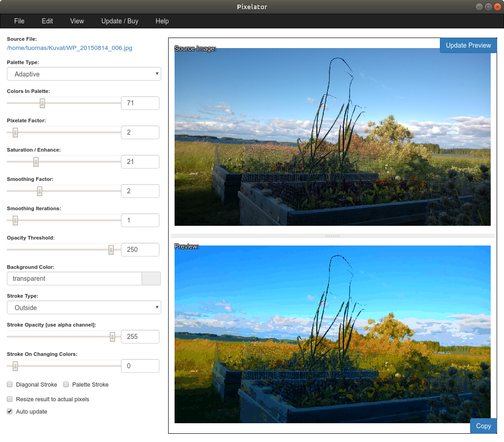504x442 pixels.
Task: Click the Saturation / Enhance slider handle
Action: (x=36, y=162)
